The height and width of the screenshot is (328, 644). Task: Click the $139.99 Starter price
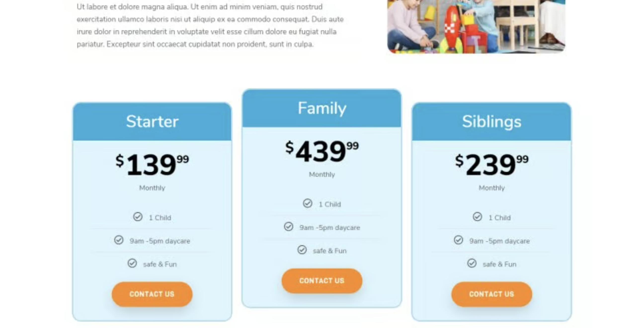(152, 164)
